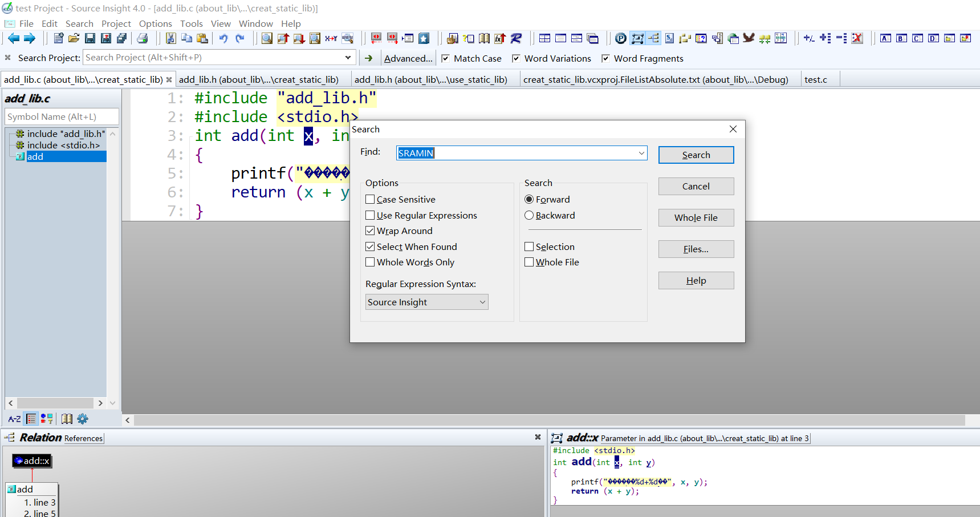This screenshot has height=517, width=980.
Task: Click the Go Back arrow icon
Action: point(14,38)
